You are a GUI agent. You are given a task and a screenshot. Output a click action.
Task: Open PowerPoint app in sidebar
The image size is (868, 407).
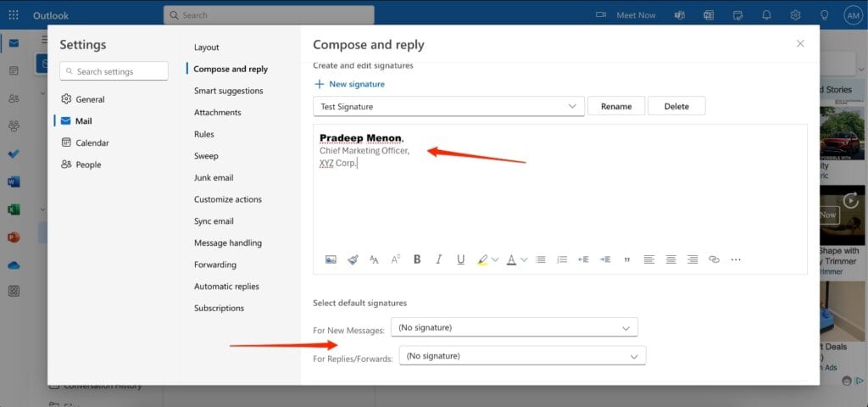(x=14, y=237)
